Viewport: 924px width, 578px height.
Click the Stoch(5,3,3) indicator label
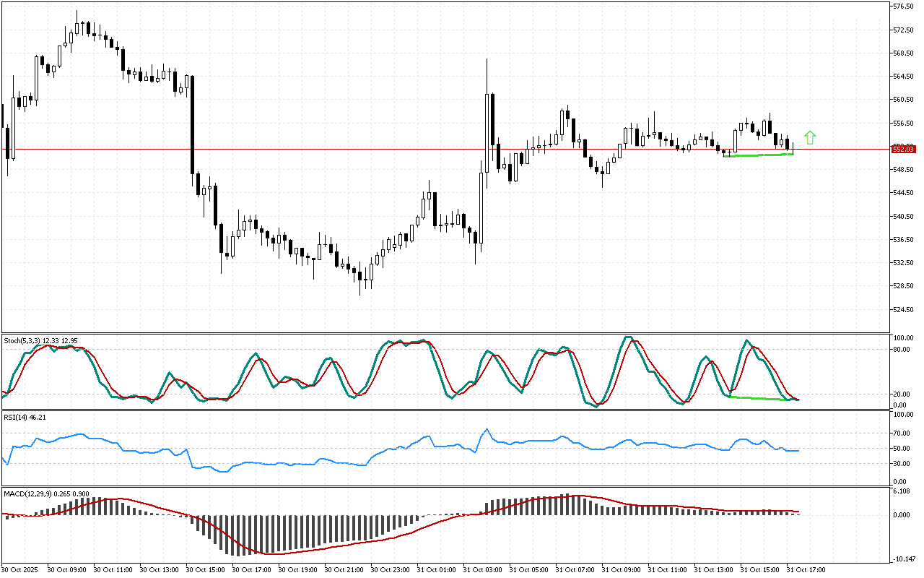point(22,340)
